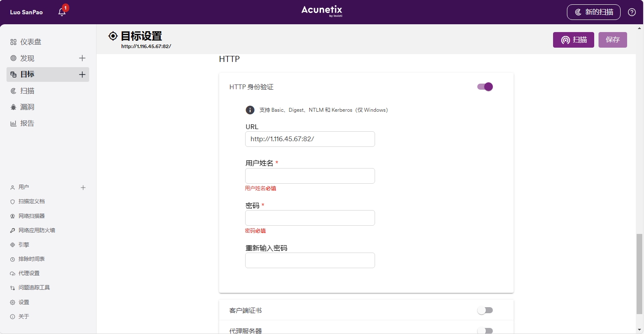Click the info icon near Basic, Digest text

point(250,110)
